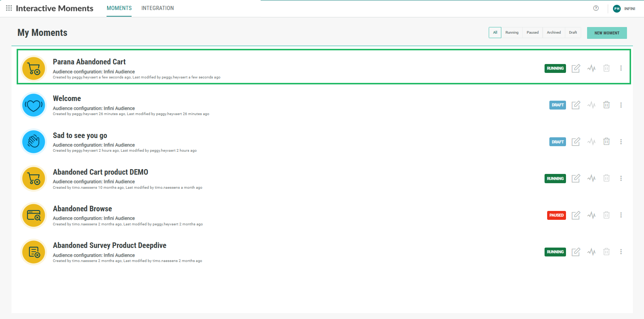The image size is (644, 319).
Task: Delete the Sad to see you go moment
Action: pyautogui.click(x=606, y=141)
